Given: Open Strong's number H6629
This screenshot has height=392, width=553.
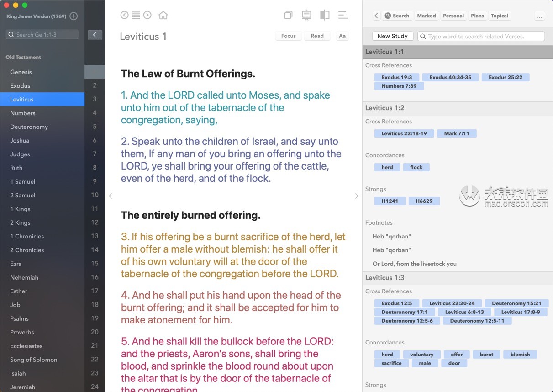Looking at the screenshot, I should pos(424,201).
